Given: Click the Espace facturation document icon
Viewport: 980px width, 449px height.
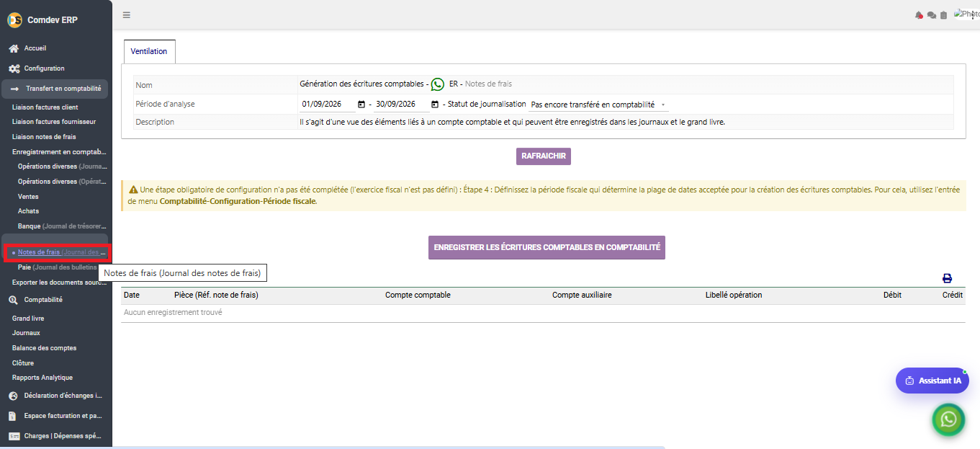Looking at the screenshot, I should [x=14, y=416].
